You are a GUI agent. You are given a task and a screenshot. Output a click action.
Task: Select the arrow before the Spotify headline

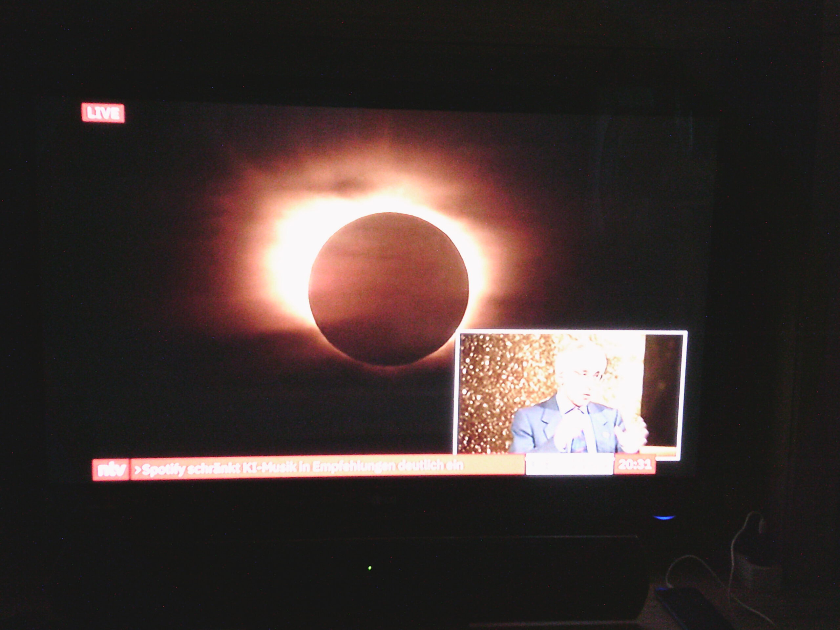coord(137,471)
